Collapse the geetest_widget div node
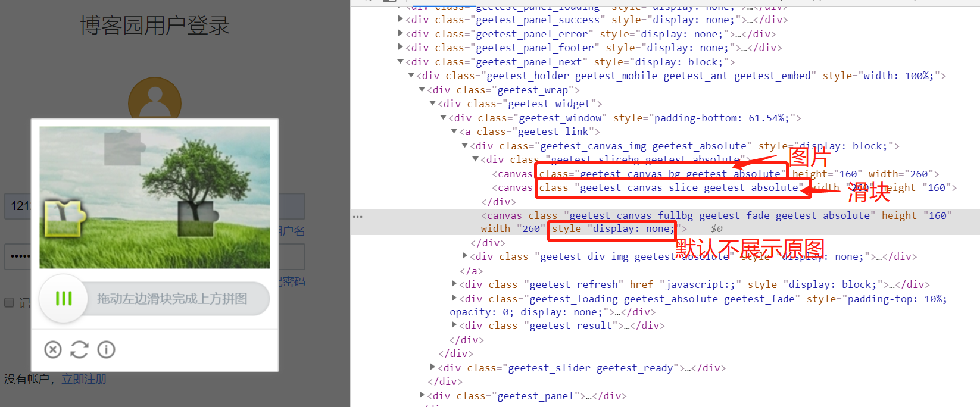 (x=433, y=102)
